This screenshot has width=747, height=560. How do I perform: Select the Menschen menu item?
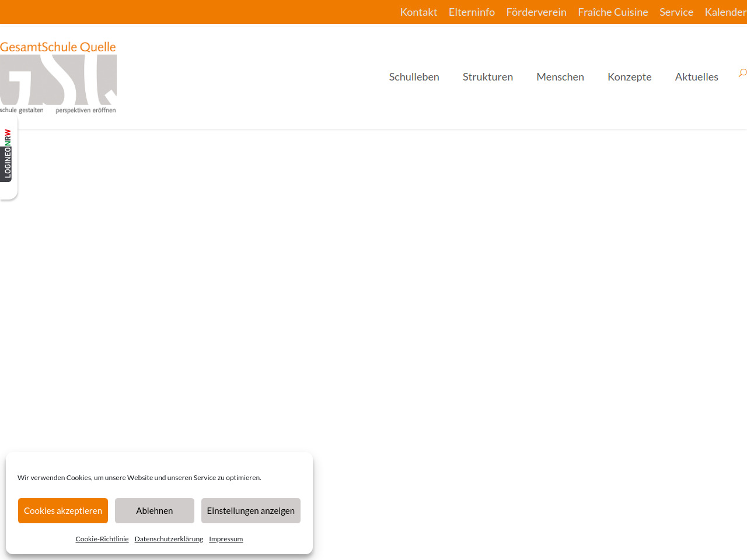pyautogui.click(x=560, y=77)
